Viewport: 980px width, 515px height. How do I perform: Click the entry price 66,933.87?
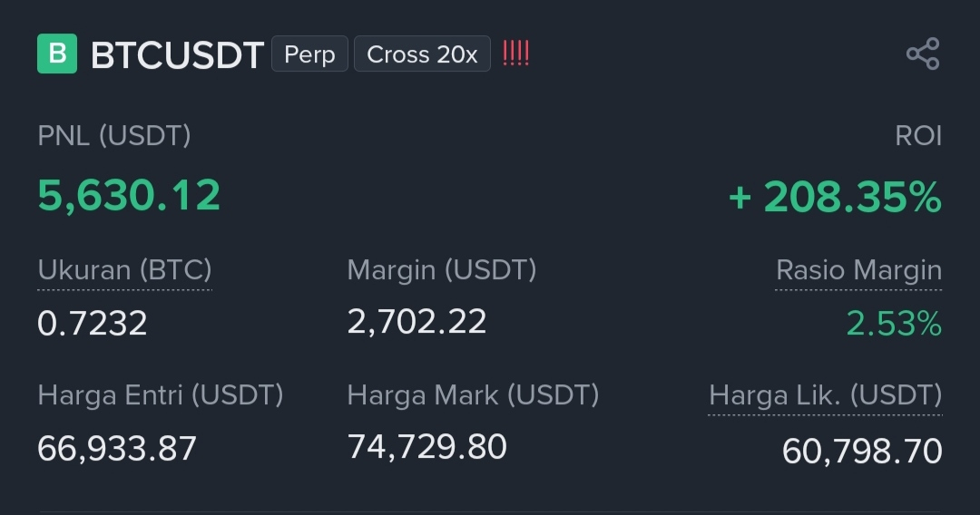(x=117, y=449)
